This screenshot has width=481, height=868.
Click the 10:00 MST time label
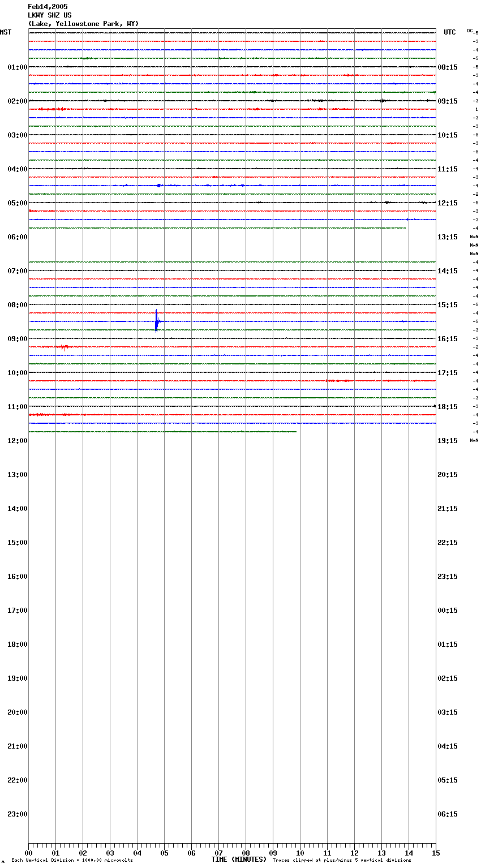[18, 373]
